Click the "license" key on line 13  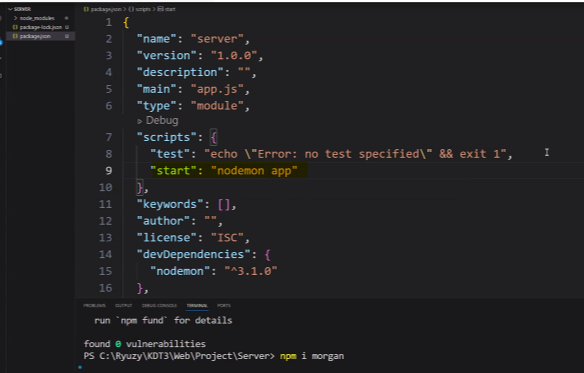(166, 238)
